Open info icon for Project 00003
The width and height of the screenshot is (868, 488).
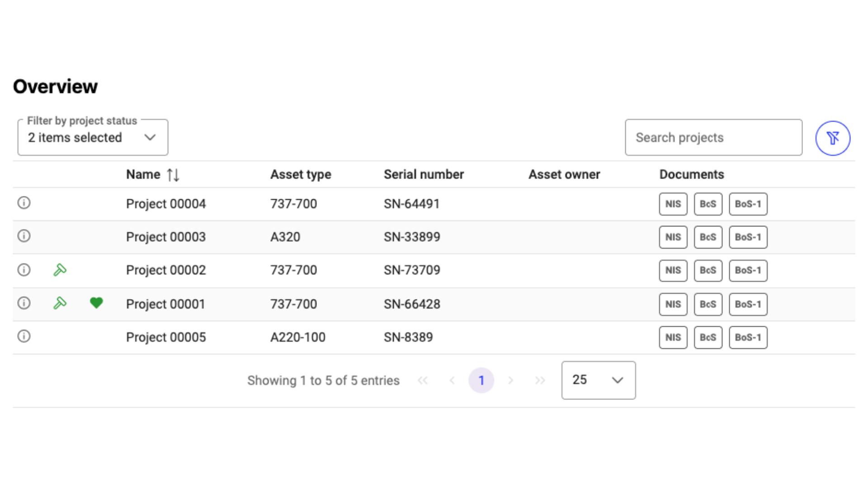[x=24, y=236]
